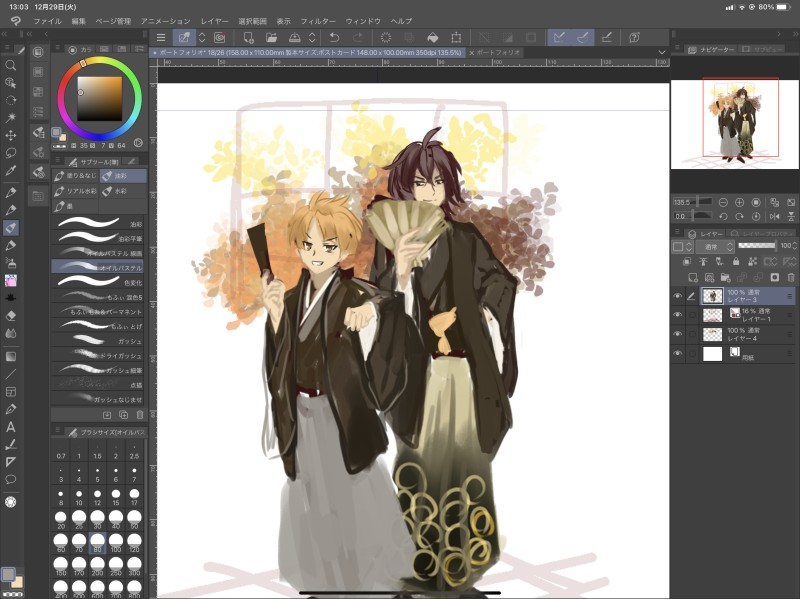
Task: Select the Balloon tool
Action: coord(10,480)
